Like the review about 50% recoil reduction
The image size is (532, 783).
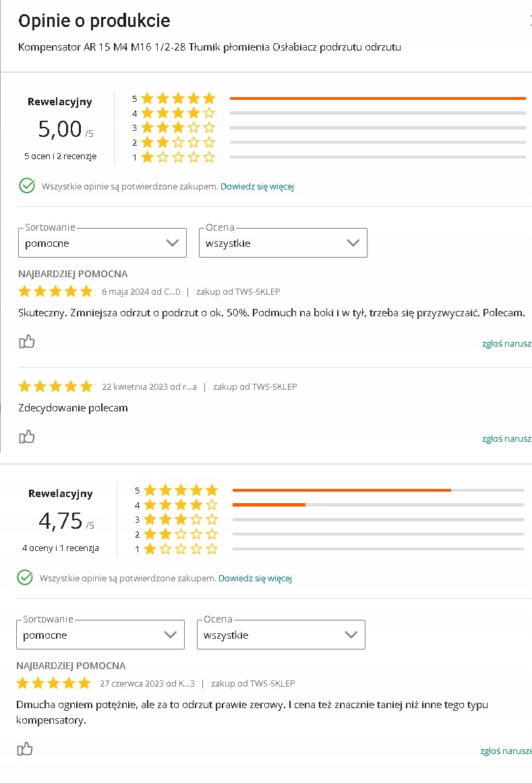pyautogui.click(x=27, y=342)
